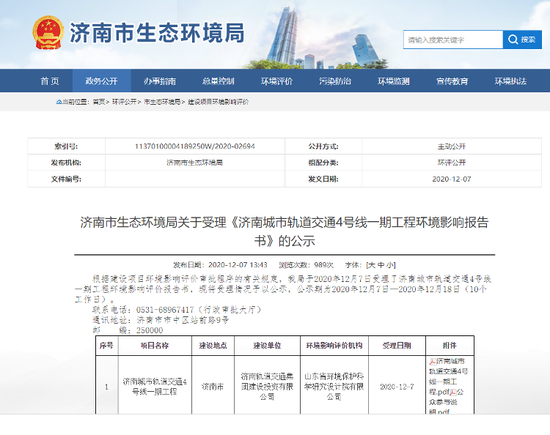
Task: Focus the search keyword input field
Action: tap(453, 40)
